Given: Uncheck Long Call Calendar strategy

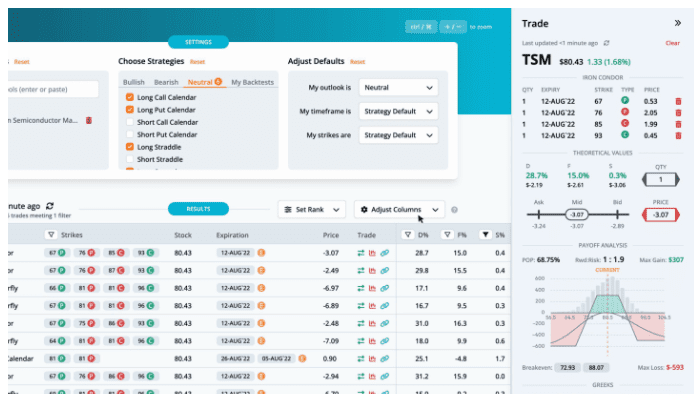Looking at the screenshot, I should [x=130, y=97].
